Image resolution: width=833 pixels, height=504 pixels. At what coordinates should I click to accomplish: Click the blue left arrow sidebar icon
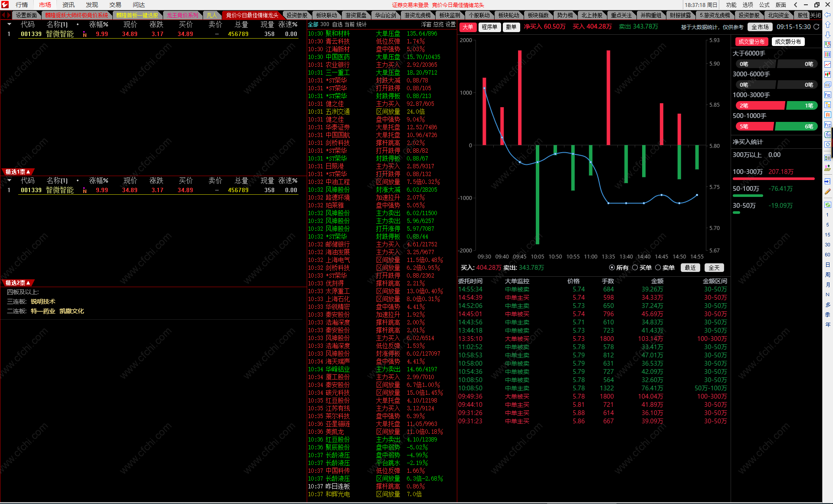[828, 15]
